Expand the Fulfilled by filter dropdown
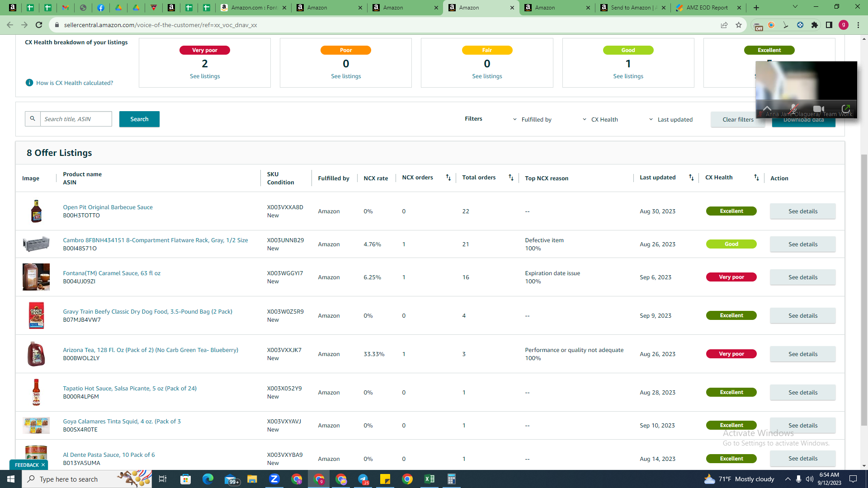 coord(532,119)
